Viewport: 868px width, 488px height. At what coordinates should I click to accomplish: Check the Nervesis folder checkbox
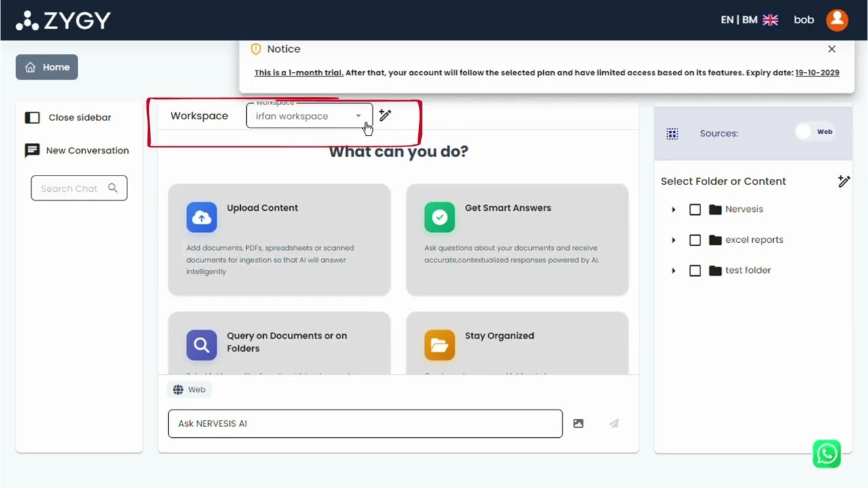tap(695, 209)
